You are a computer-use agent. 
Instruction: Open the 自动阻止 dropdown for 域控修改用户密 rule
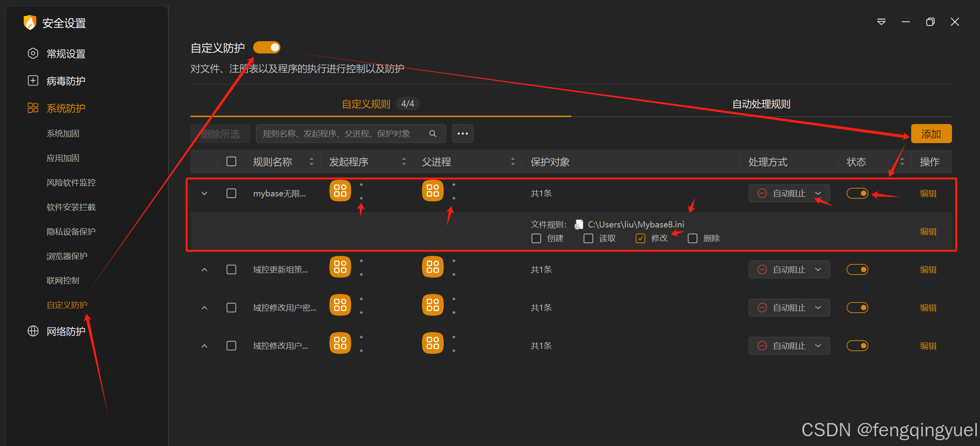789,308
